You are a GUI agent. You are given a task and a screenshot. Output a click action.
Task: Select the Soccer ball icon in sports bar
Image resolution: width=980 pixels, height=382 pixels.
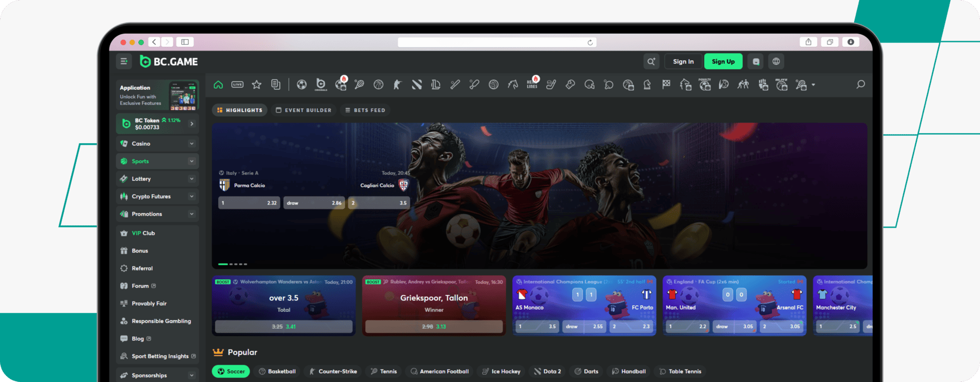coord(302,84)
